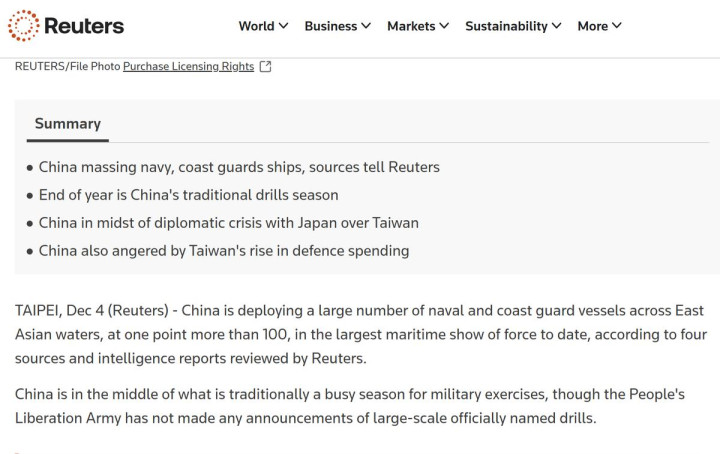Click the Reuters orange dotted logo icon
Screen dimensions: 720x454
tap(23, 26)
